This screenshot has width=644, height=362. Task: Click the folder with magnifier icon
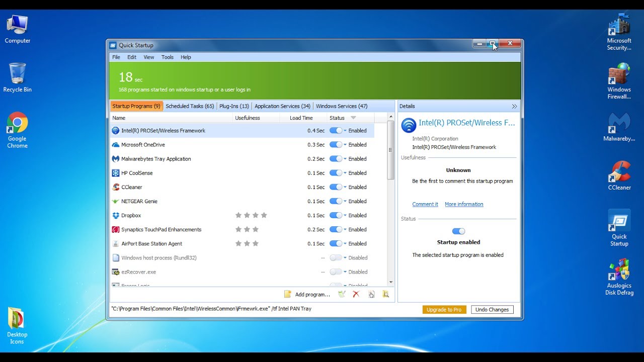pos(386,294)
